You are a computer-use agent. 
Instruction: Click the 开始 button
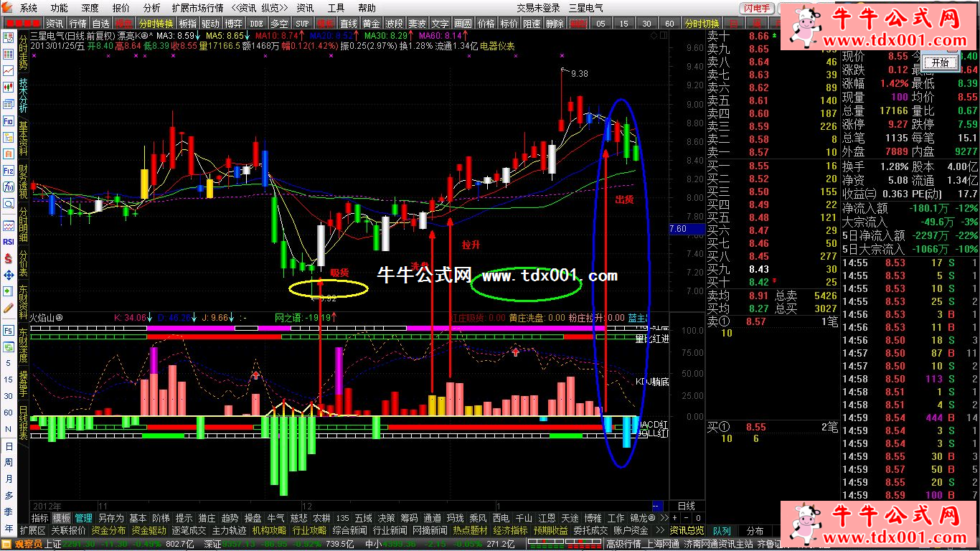940,62
